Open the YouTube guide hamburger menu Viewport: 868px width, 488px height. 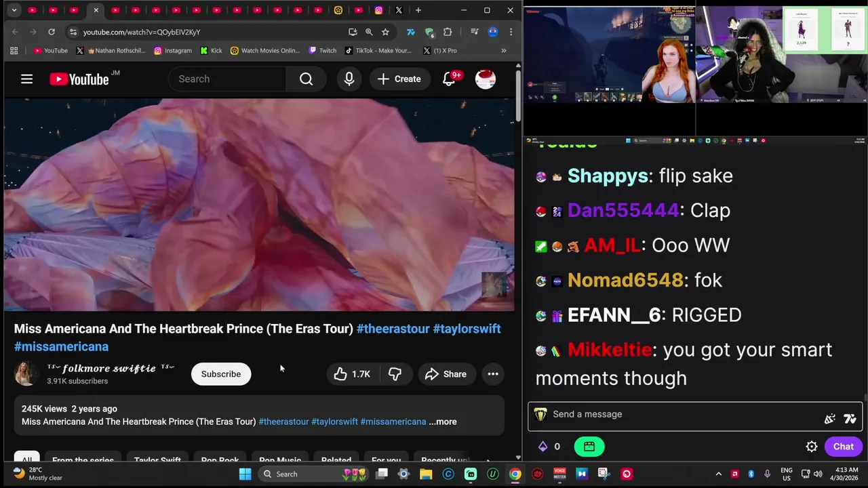tap(26, 79)
